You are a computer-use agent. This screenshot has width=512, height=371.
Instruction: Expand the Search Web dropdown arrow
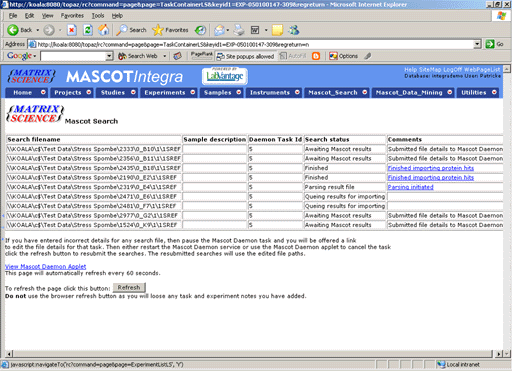(x=164, y=56)
